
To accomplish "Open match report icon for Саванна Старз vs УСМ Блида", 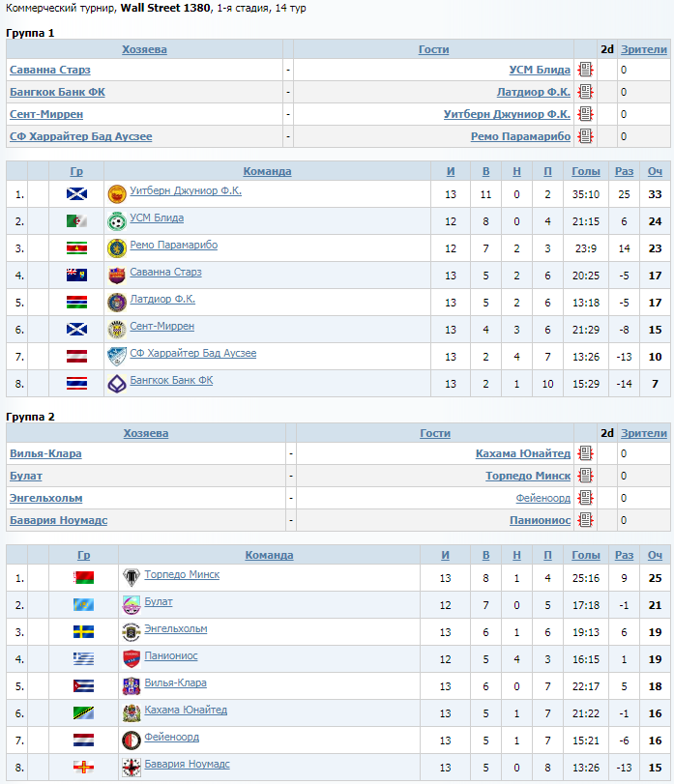I will click(585, 70).
